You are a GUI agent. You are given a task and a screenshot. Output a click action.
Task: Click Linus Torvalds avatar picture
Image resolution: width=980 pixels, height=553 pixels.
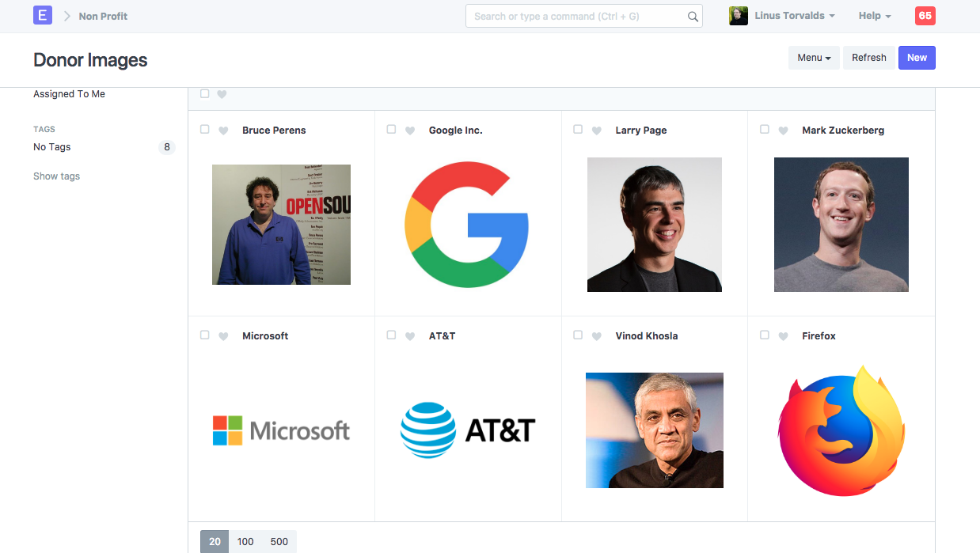pyautogui.click(x=739, y=16)
